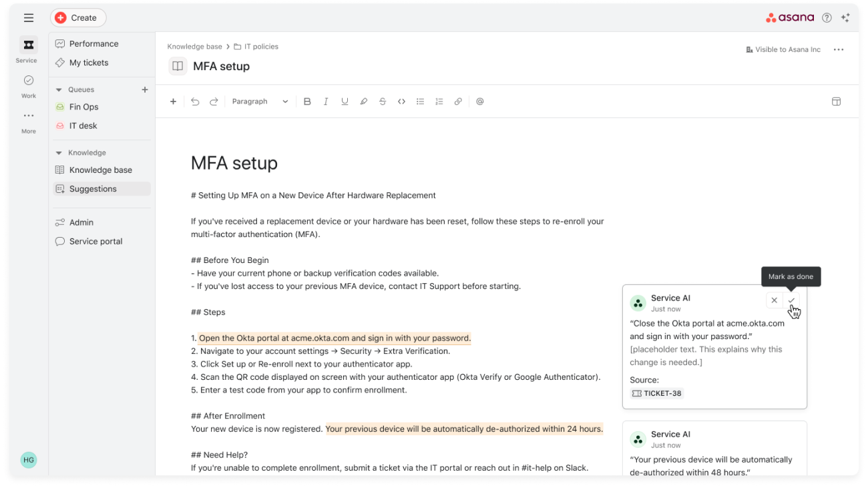Toggle bold formatting in the editor toolbar
The height and width of the screenshot is (486, 868).
coord(307,101)
